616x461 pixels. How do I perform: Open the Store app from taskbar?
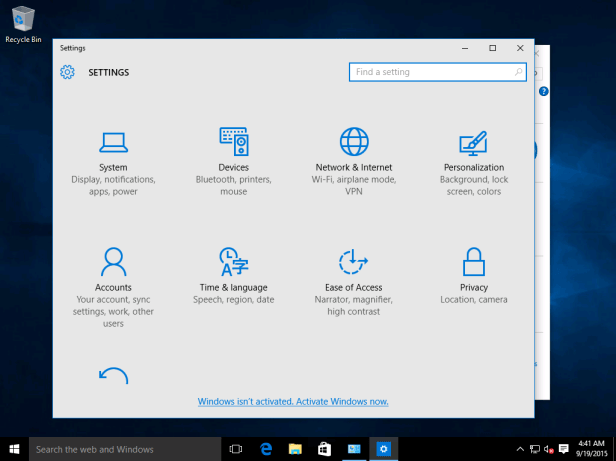coord(324,449)
